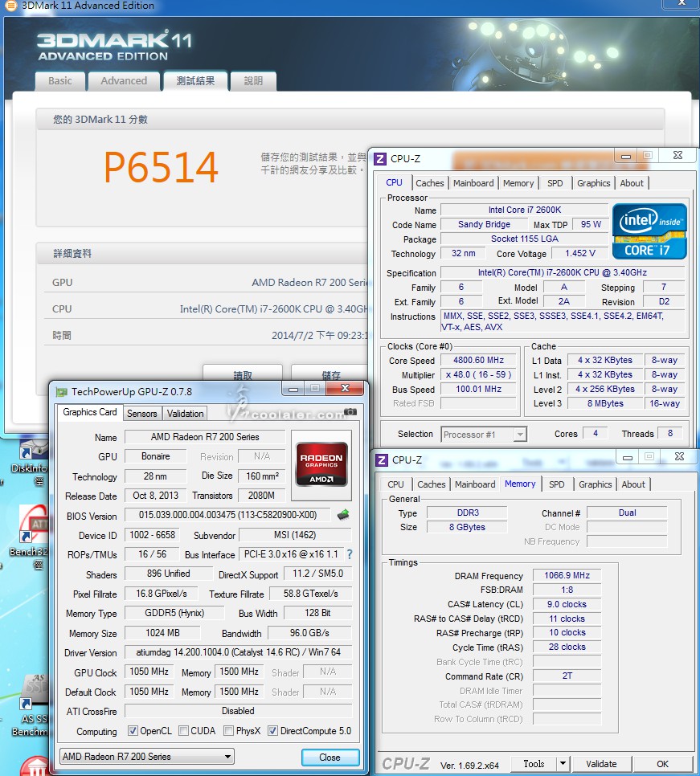This screenshot has height=776, width=700.
Task: Click the Intel Core i7 logo in CPU-Z
Action: click(649, 231)
